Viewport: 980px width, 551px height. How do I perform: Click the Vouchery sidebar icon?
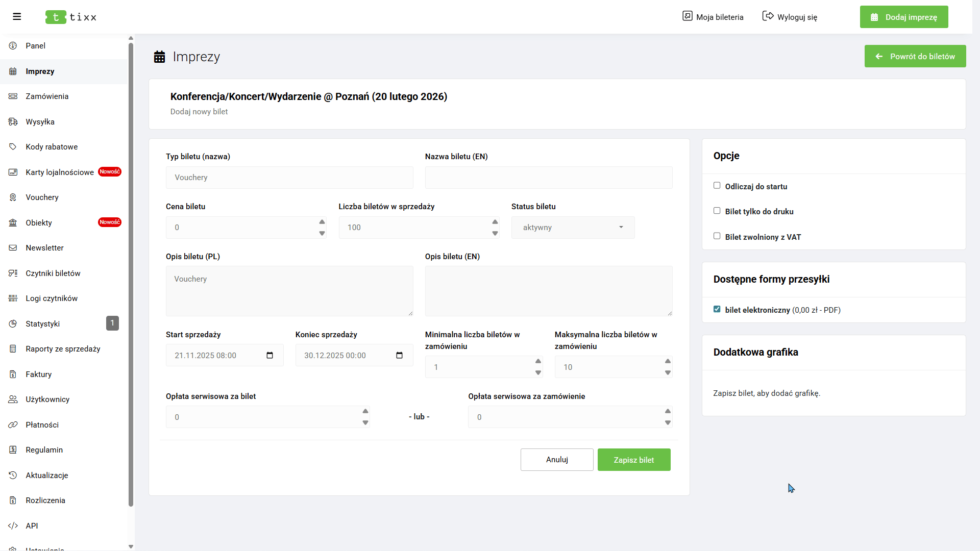click(13, 197)
